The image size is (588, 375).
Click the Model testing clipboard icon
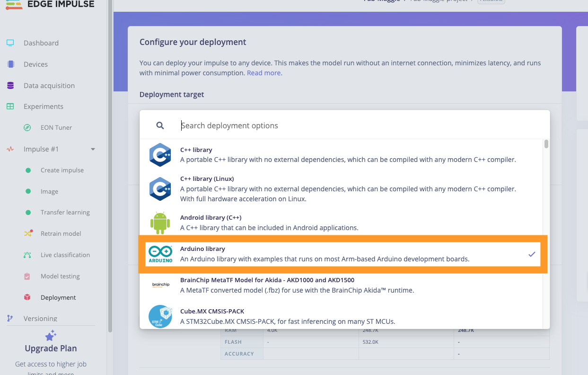(x=27, y=276)
